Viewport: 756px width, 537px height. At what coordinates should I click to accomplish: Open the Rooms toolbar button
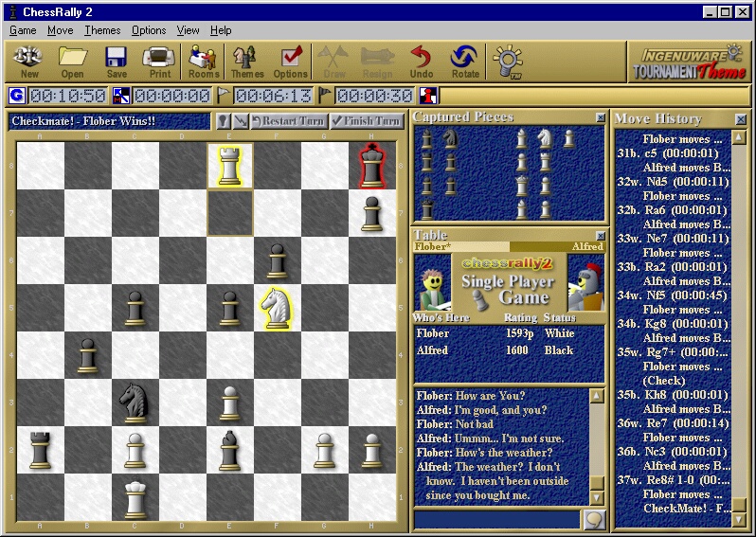point(203,62)
